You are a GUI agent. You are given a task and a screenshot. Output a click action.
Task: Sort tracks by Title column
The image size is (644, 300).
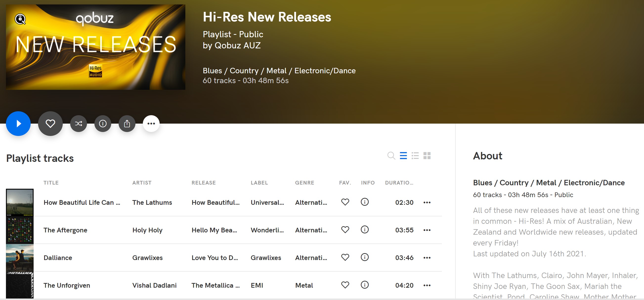tap(51, 183)
